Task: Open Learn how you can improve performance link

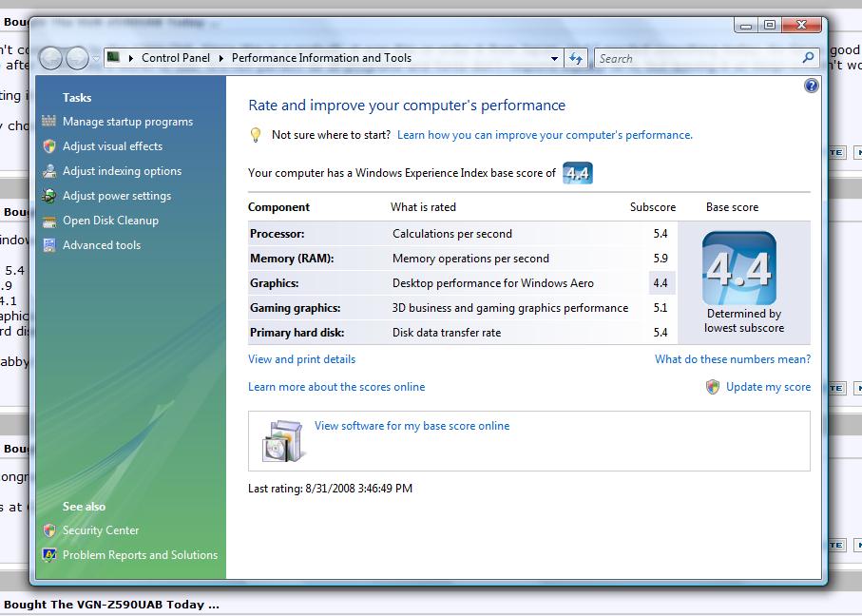Action: [545, 135]
